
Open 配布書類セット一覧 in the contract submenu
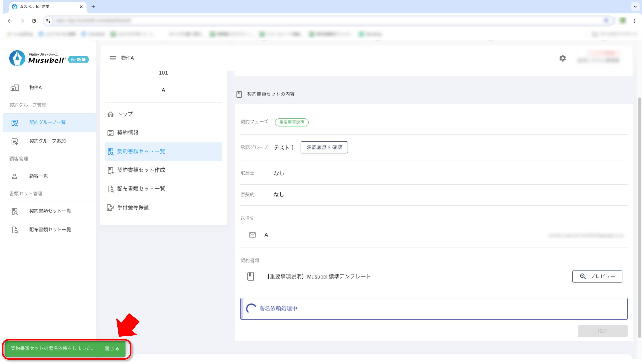[x=141, y=189]
